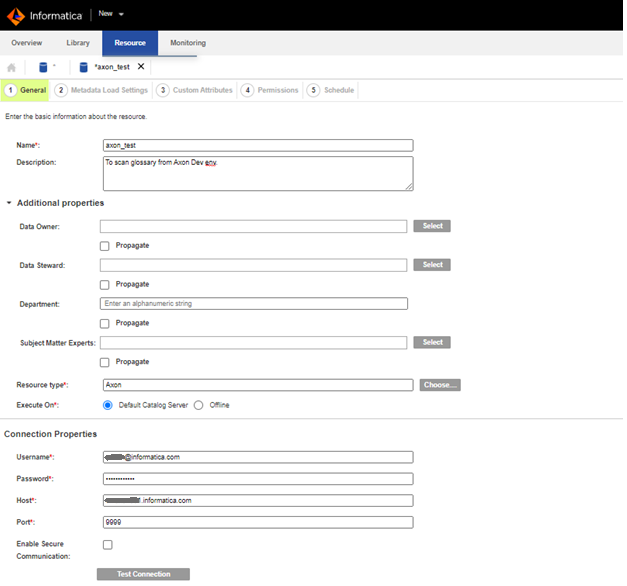Open the Monitoring tab
Viewport: 627px width, 586px height.
(x=188, y=43)
